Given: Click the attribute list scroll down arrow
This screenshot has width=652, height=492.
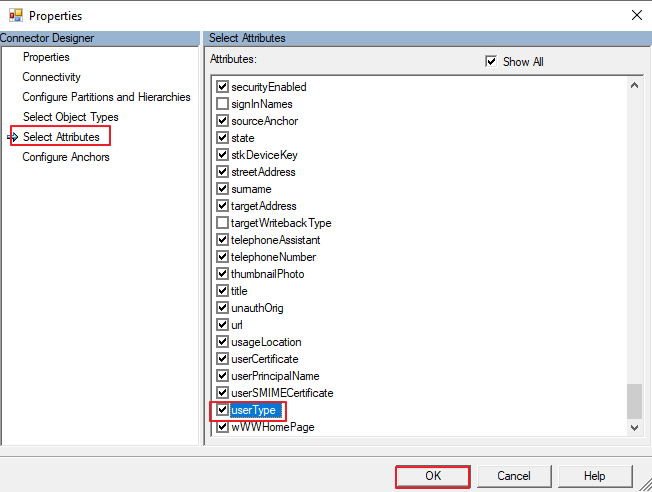Looking at the screenshot, I should tap(635, 428).
